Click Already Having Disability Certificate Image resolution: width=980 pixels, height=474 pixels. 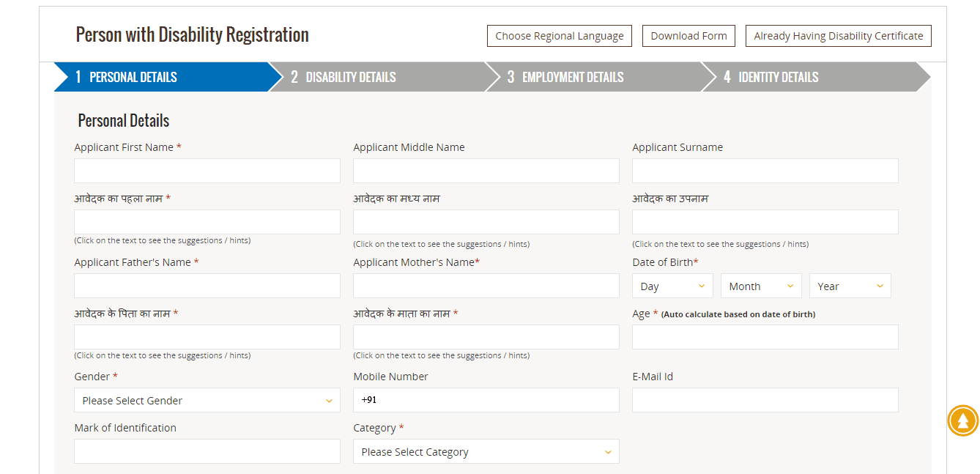coord(838,35)
